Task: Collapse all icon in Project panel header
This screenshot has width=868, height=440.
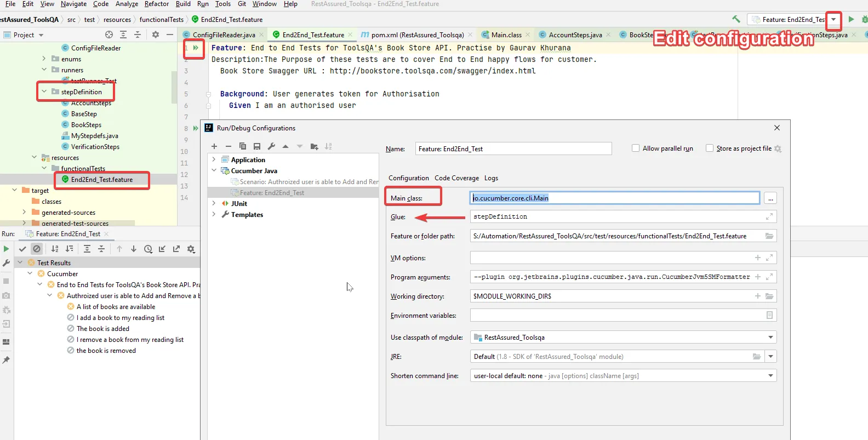Action: pyautogui.click(x=138, y=35)
